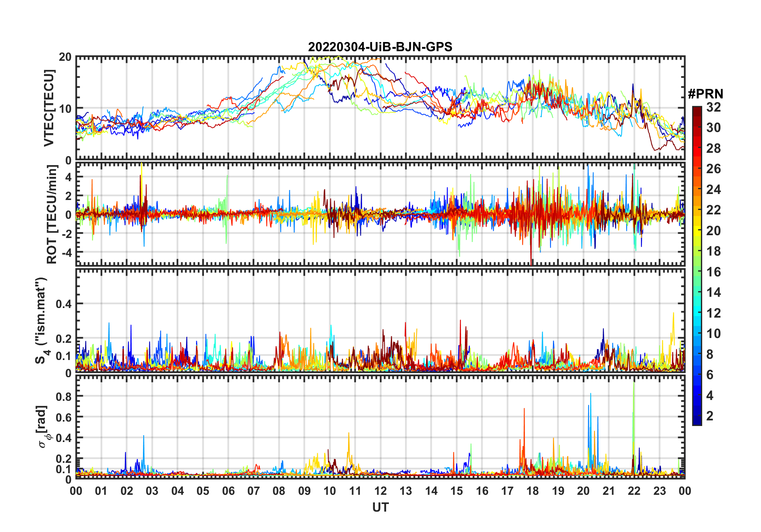
Task: Click ROT y-axis tick label -4
Action: [67, 252]
